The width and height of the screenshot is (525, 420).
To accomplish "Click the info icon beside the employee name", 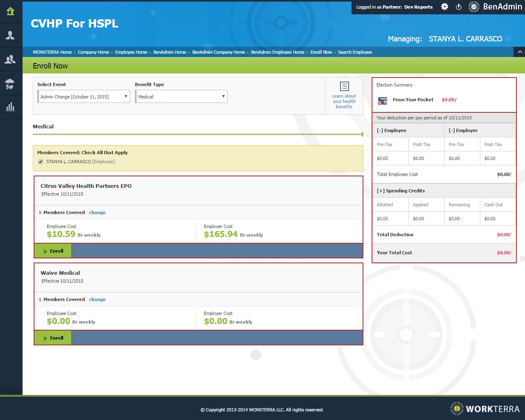I will click(508, 39).
